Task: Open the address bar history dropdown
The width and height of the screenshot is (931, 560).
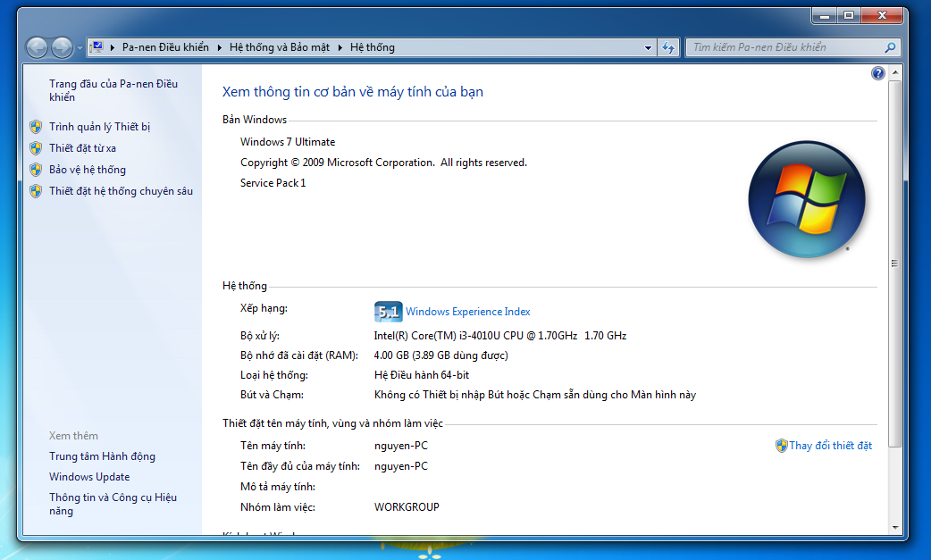Action: click(x=648, y=48)
